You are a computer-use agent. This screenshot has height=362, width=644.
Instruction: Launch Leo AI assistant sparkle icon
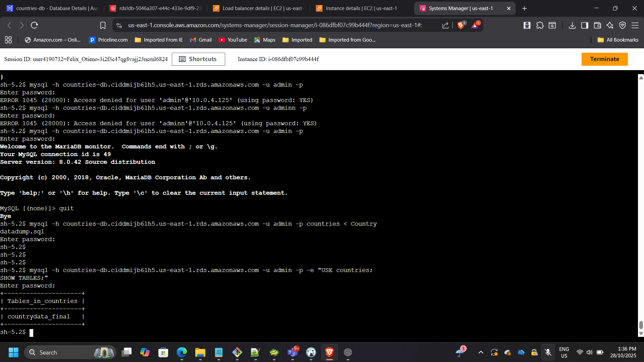(609, 25)
